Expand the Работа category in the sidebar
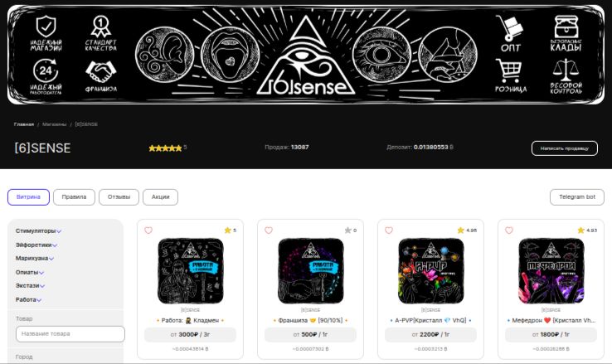This screenshot has height=364, width=612. 28,299
